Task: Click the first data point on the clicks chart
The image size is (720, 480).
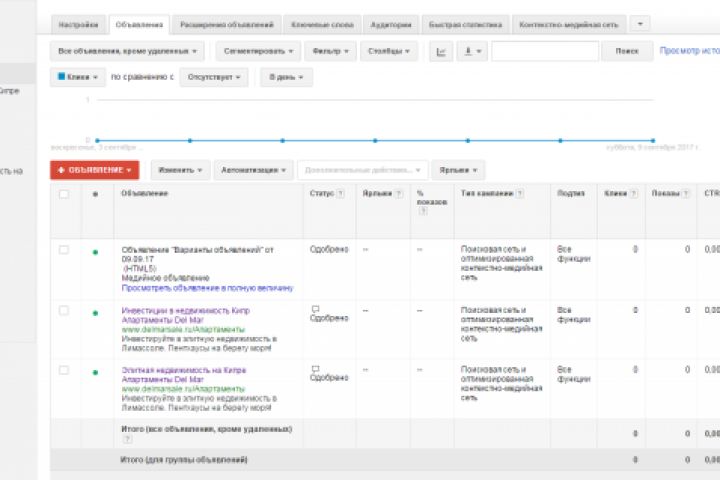Action: [x=97, y=141]
